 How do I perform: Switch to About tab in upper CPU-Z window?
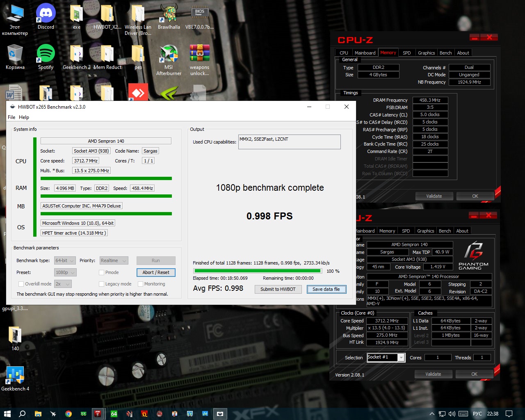tap(463, 53)
